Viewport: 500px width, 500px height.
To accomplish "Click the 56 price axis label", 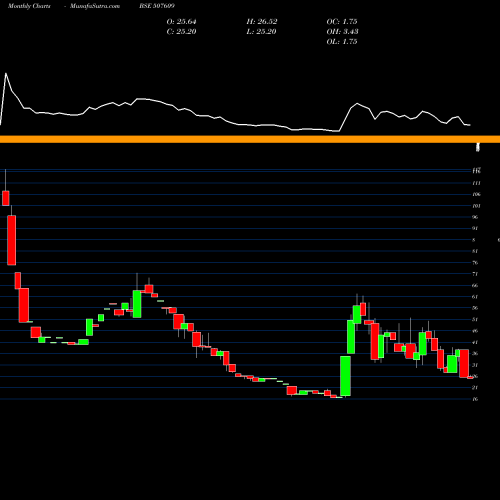I will coord(475,308).
